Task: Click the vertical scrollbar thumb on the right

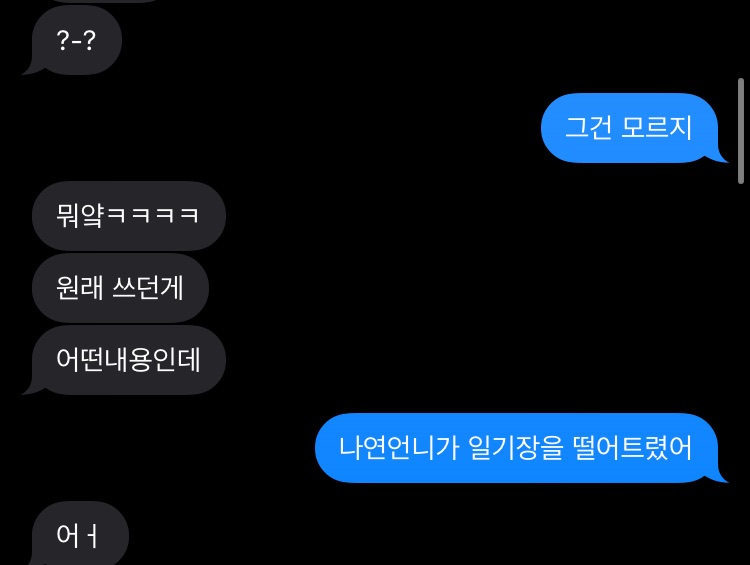Action: pos(741,131)
